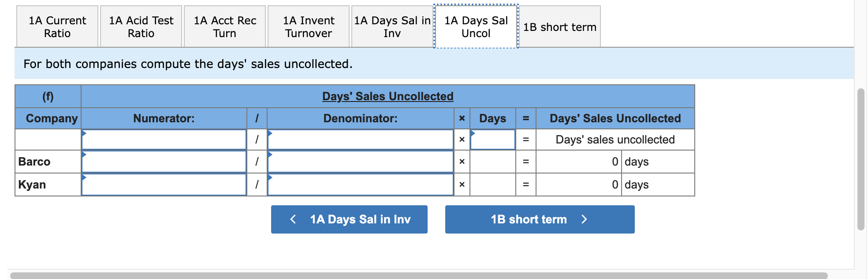This screenshot has width=868, height=279.
Task: Select the 1A Days Sal in Inv tab
Action: point(391,26)
